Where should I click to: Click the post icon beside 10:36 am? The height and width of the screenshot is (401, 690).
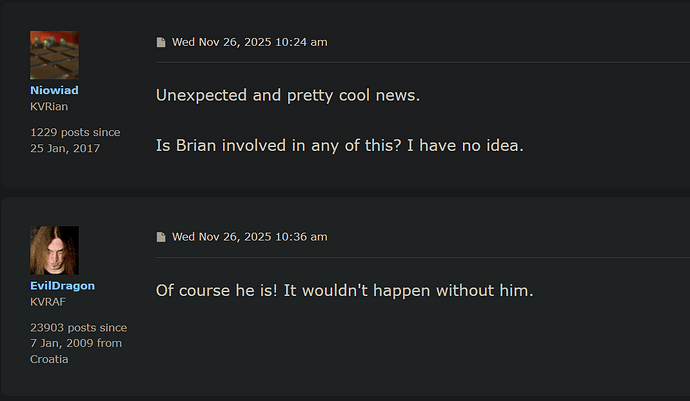161,237
